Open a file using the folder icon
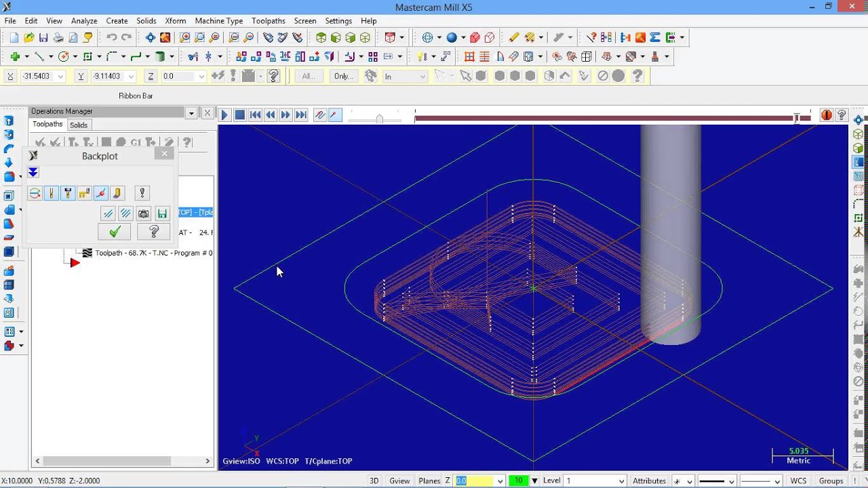Viewport: 868px width, 488px height. pos(29,38)
